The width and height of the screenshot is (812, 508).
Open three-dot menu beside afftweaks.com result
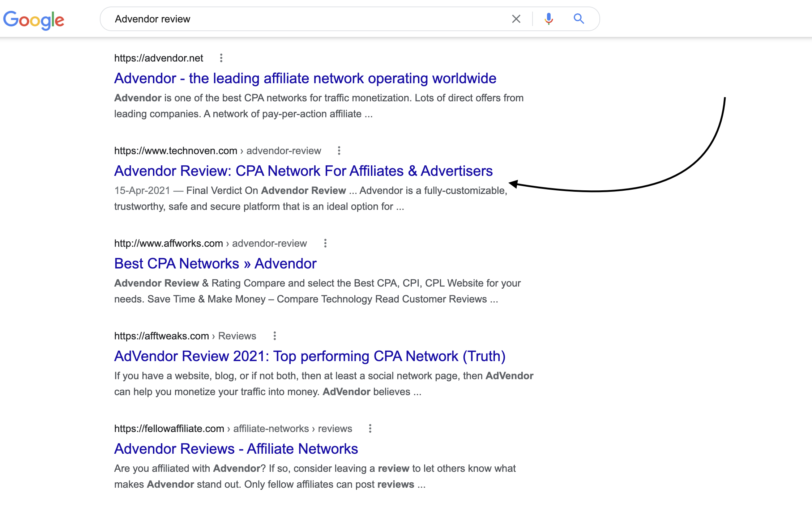point(274,336)
